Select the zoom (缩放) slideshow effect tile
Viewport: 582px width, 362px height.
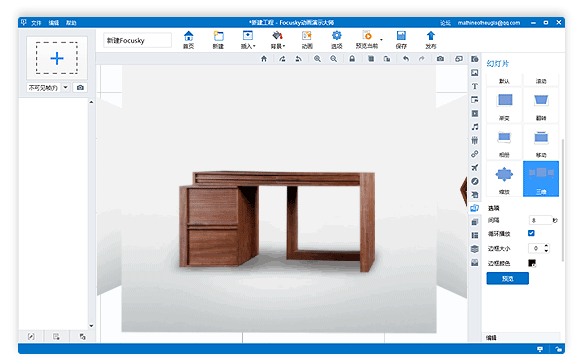click(504, 179)
